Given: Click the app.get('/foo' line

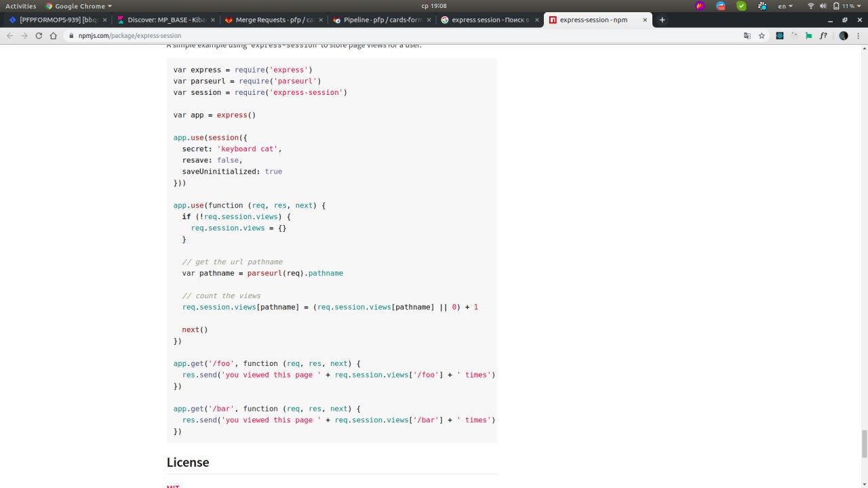Looking at the screenshot, I should [267, 363].
